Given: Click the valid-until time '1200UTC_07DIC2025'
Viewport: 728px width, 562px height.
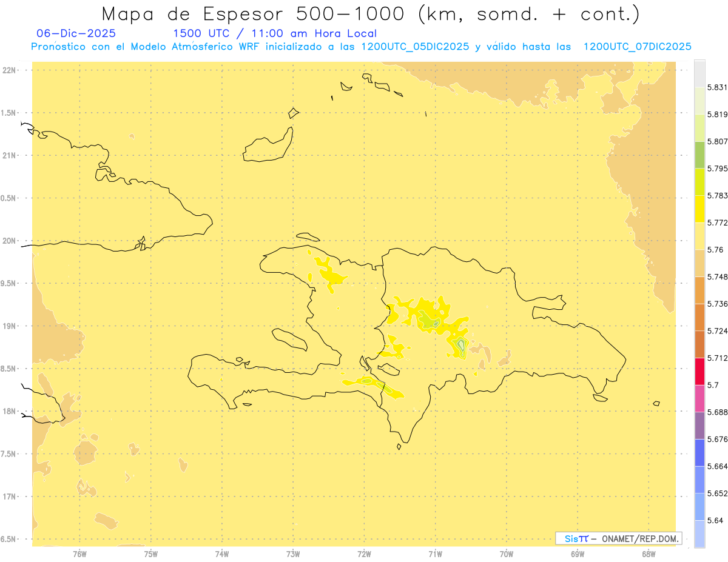Looking at the screenshot, I should (637, 47).
